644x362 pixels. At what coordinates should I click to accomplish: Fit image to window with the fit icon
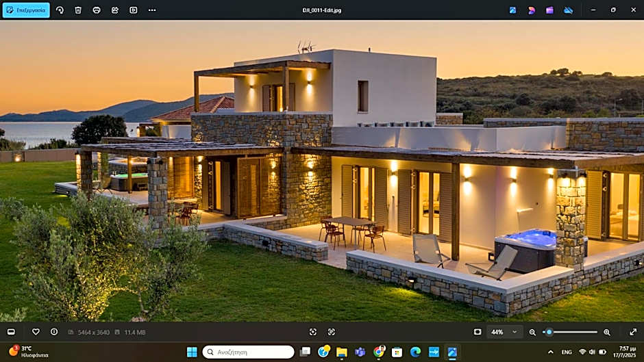(478, 332)
